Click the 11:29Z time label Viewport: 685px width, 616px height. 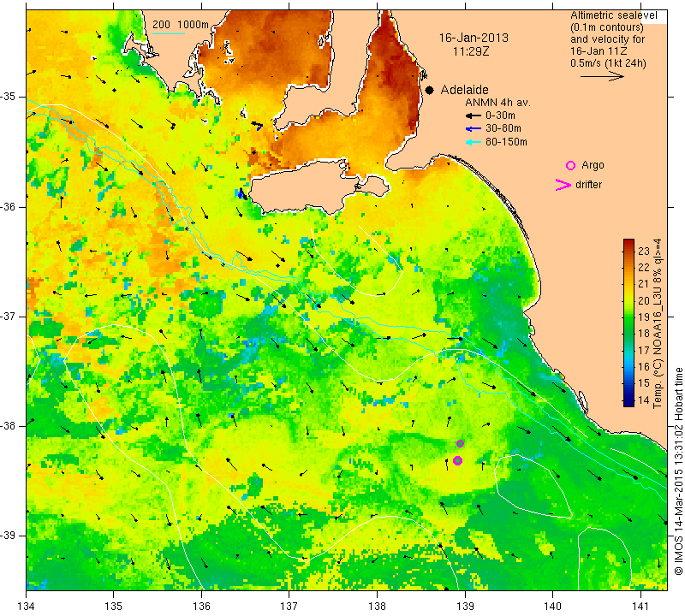point(470,51)
